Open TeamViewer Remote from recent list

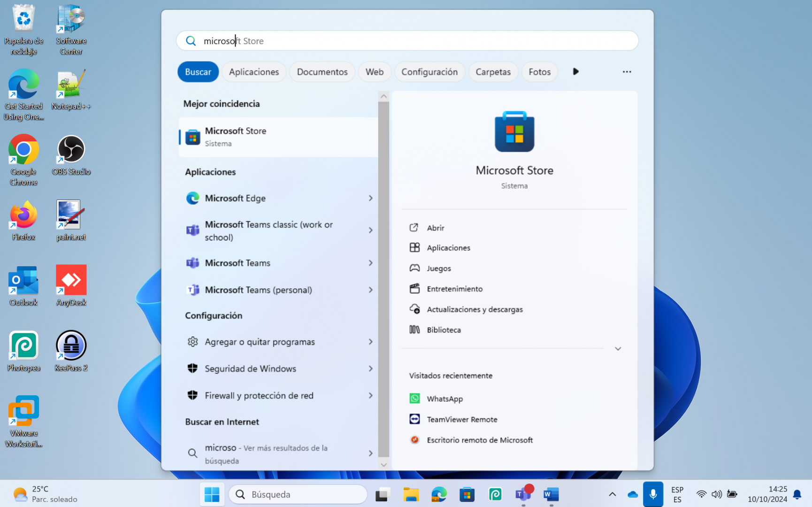pos(461,419)
